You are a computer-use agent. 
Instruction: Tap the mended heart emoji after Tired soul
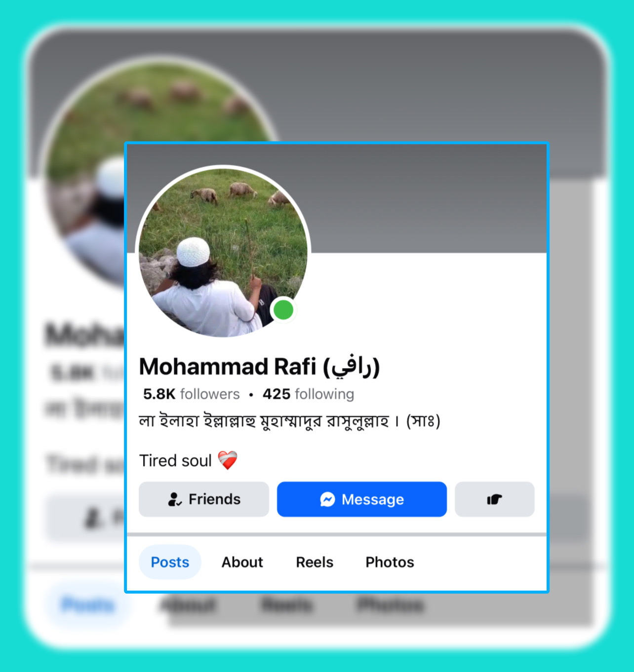pyautogui.click(x=228, y=460)
